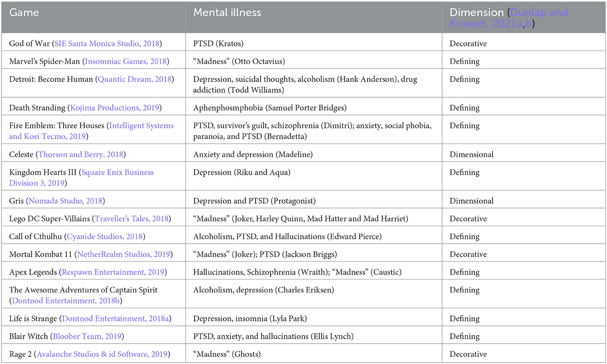Open the Insomniac Games, 2018 citation link
The width and height of the screenshot is (607, 364).
[127, 61]
